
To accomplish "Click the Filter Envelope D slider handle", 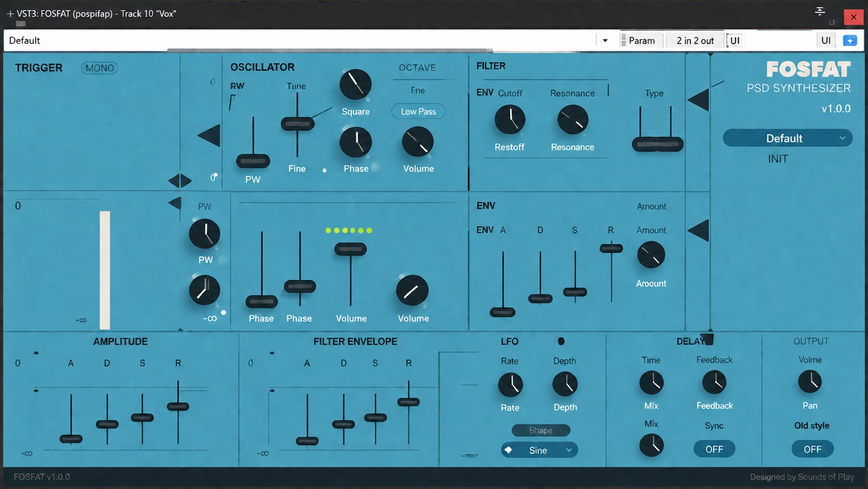I will pyautogui.click(x=344, y=425).
